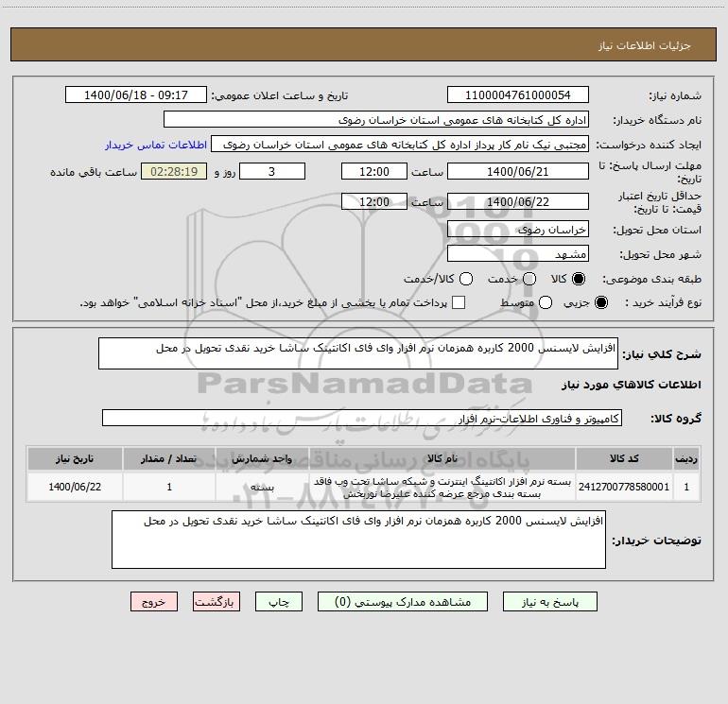Click the remaining days field showing 3
728x704 pixels.
pyautogui.click(x=272, y=172)
